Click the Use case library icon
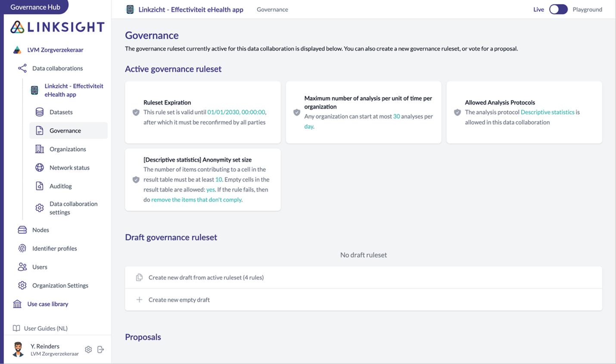The width and height of the screenshot is (616, 364). click(17, 304)
